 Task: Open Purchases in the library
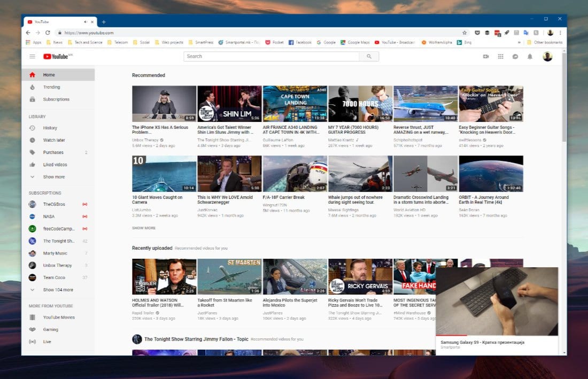click(58, 152)
